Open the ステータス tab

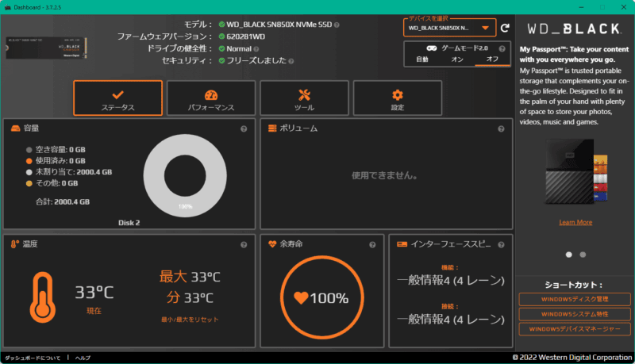pos(117,98)
